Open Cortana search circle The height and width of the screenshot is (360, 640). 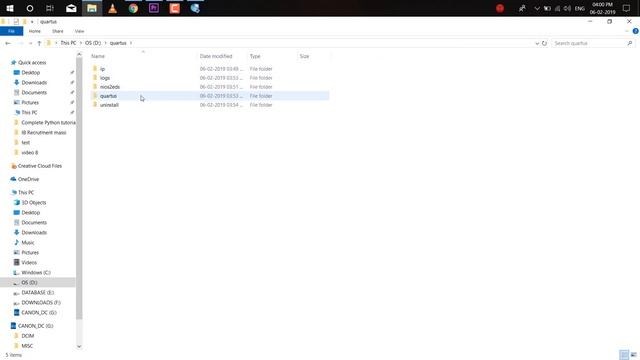click(x=30, y=8)
